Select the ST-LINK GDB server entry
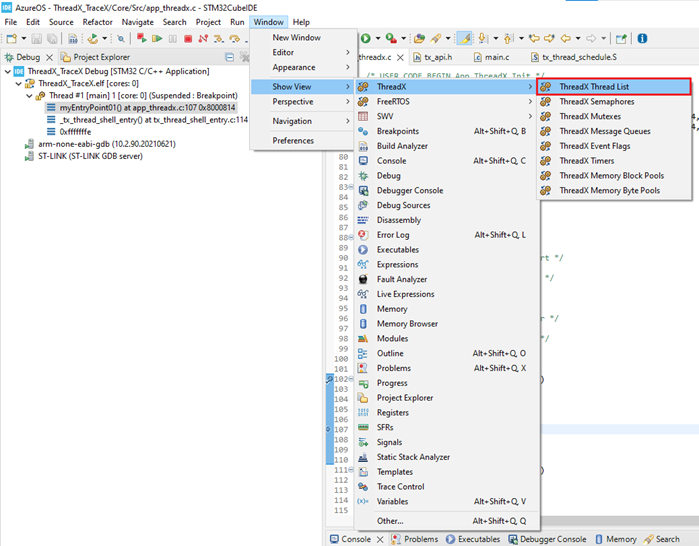 85,156
